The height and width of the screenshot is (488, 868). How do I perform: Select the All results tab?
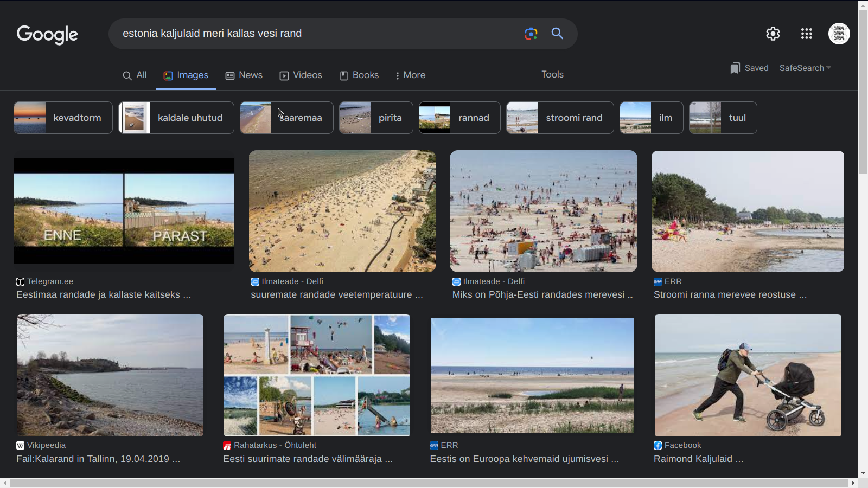click(x=135, y=75)
